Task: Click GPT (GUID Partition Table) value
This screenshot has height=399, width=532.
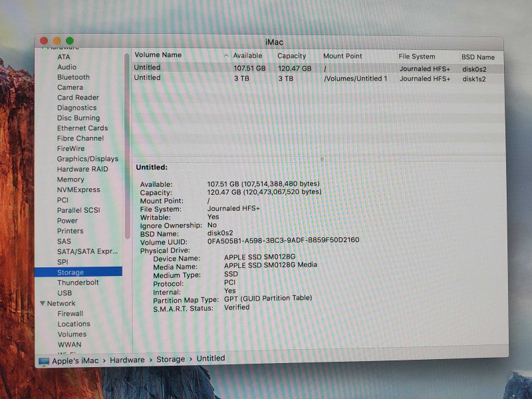Action: (268, 299)
